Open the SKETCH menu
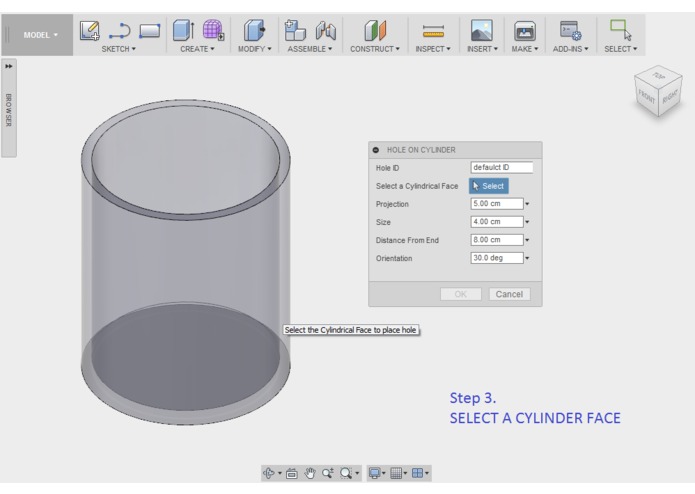 pos(118,49)
